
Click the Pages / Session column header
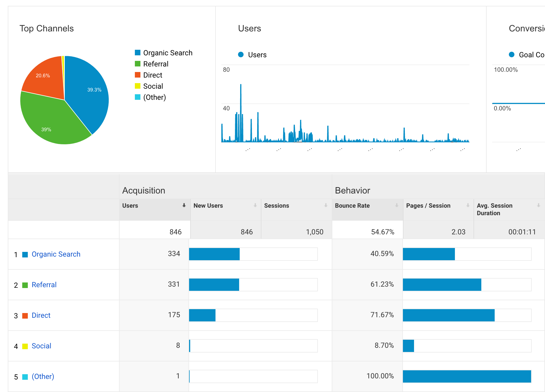tap(439, 210)
